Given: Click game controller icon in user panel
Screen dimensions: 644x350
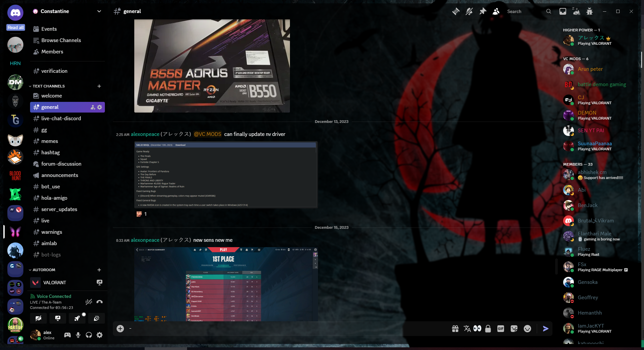Looking at the screenshot, I should pyautogui.click(x=67, y=335).
